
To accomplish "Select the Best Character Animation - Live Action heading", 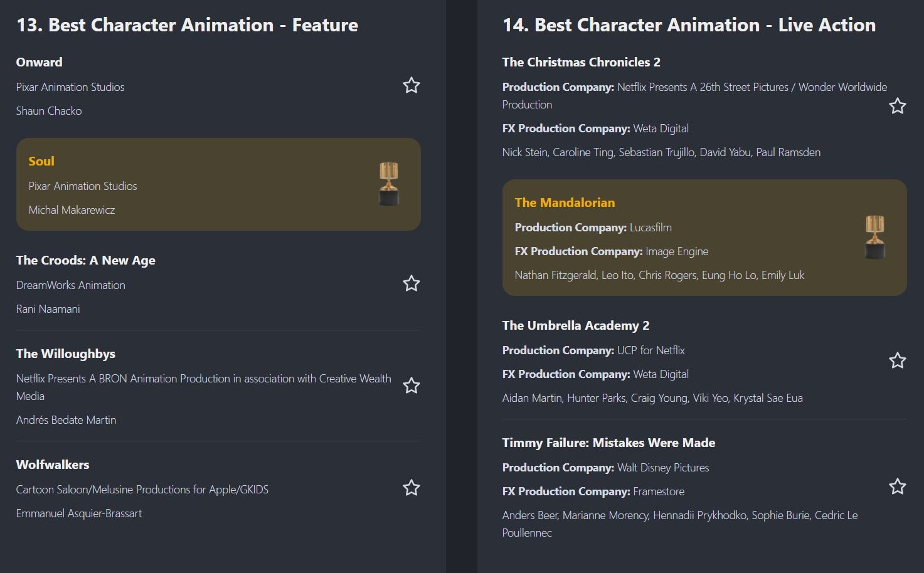I will pyautogui.click(x=689, y=25).
